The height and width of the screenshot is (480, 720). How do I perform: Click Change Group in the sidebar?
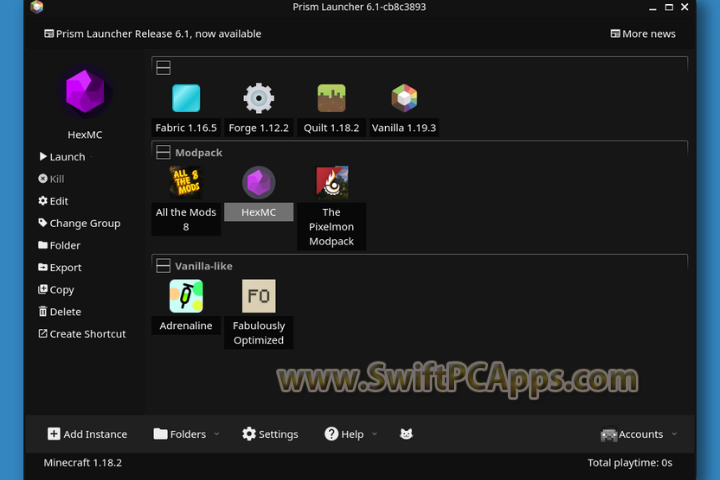(x=79, y=223)
